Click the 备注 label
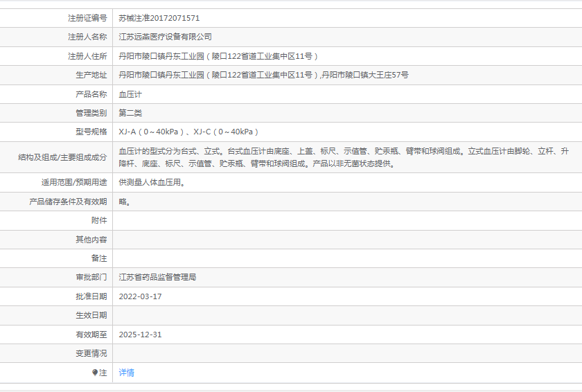582x392 pixels. coord(99,258)
